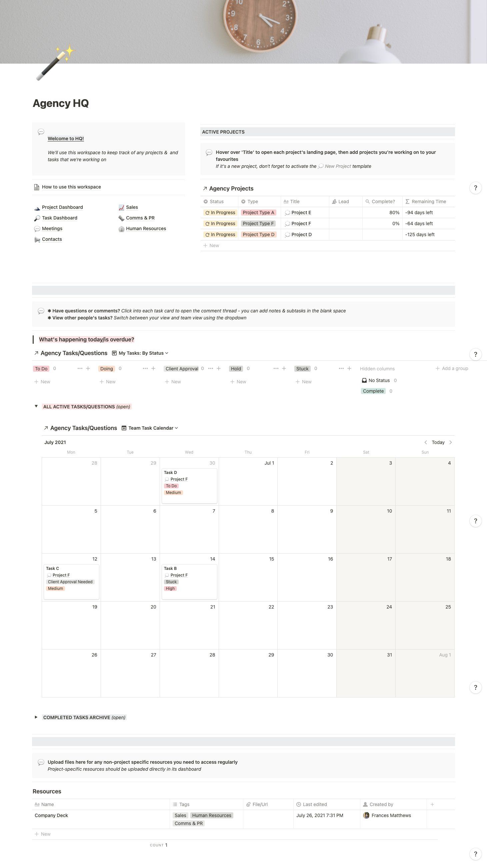Click the Type column header
This screenshot has width=487, height=868.
pyautogui.click(x=259, y=202)
